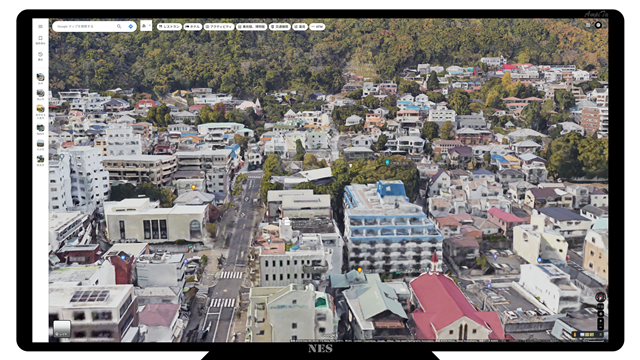
Task: Open the Recents history icon
Action: coord(40,56)
